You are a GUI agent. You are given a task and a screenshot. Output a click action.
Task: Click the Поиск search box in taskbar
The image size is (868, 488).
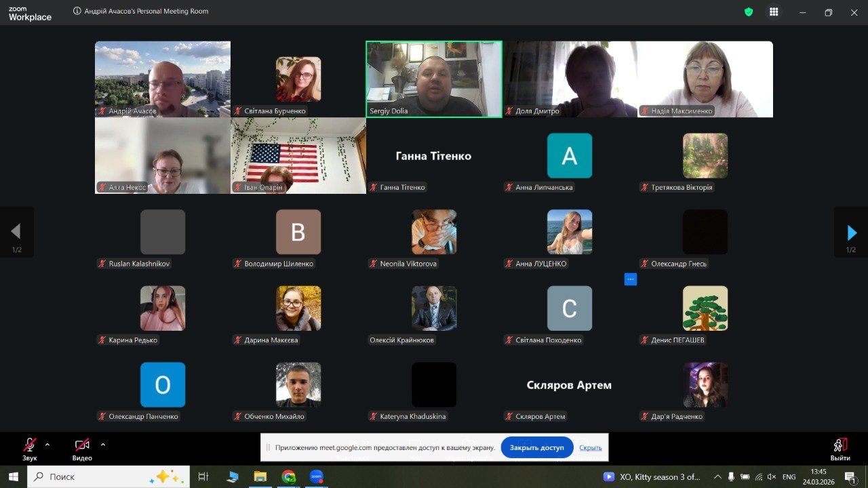tap(108, 476)
